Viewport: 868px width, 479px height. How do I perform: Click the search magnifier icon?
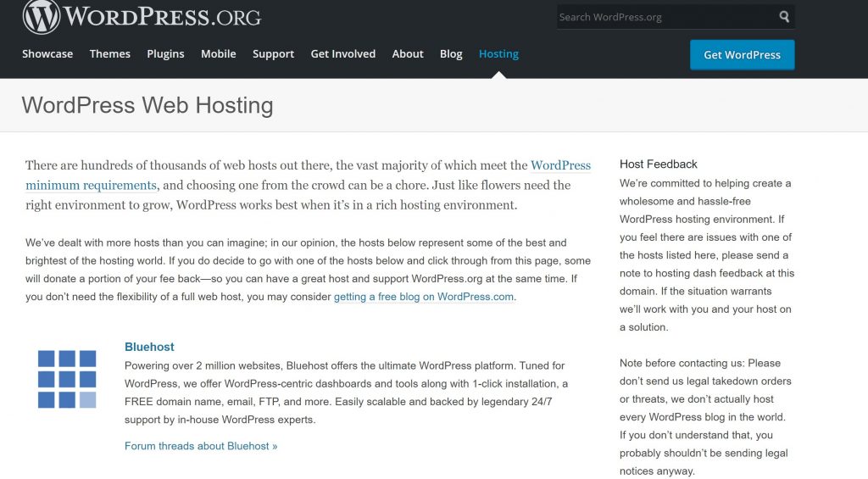784,17
